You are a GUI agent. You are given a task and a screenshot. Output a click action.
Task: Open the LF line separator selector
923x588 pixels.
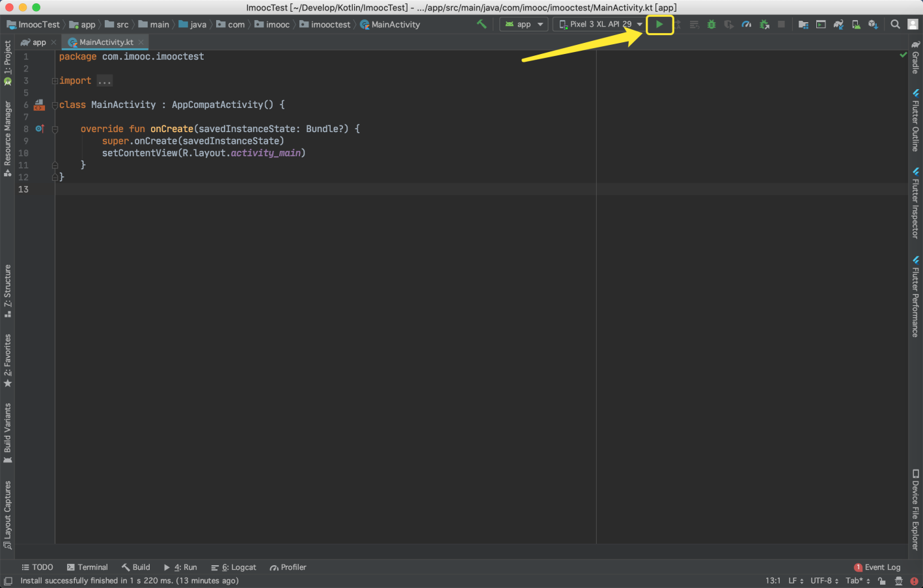[795, 581]
